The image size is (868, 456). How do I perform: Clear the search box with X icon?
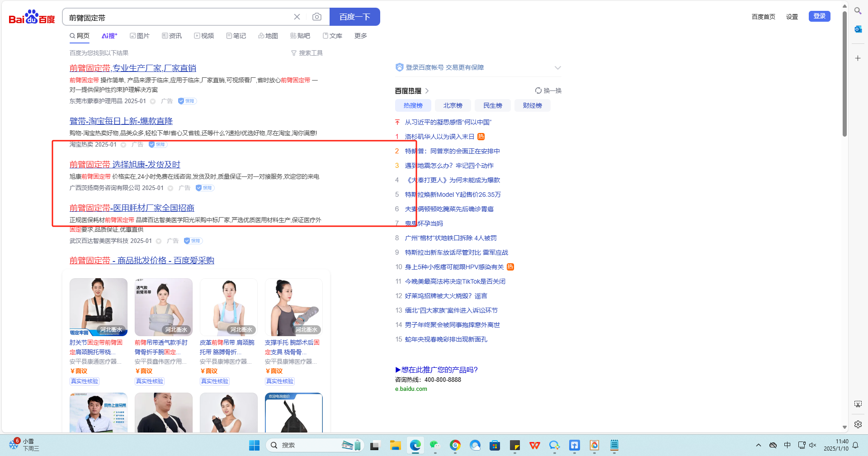tap(297, 17)
